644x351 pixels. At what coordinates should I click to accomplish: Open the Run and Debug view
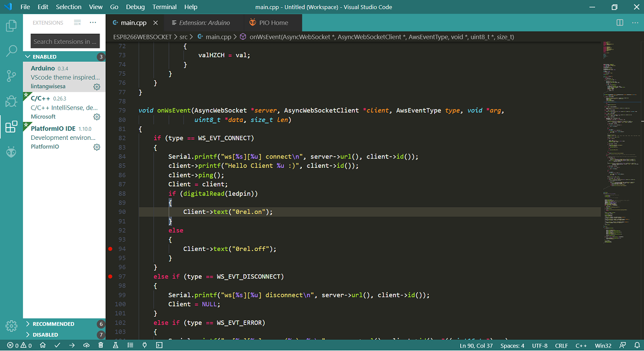pyautogui.click(x=11, y=102)
